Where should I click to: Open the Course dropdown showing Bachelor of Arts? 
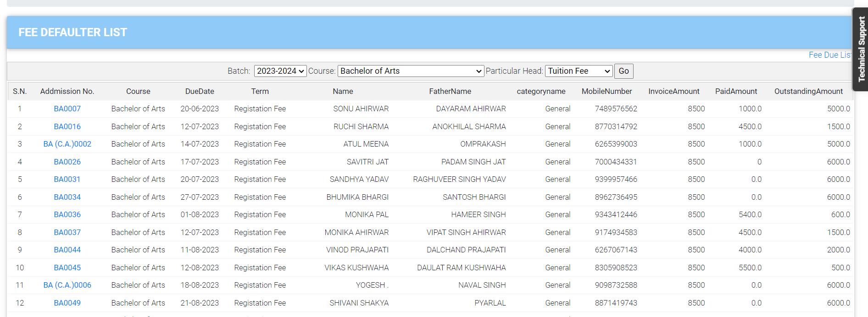click(411, 71)
